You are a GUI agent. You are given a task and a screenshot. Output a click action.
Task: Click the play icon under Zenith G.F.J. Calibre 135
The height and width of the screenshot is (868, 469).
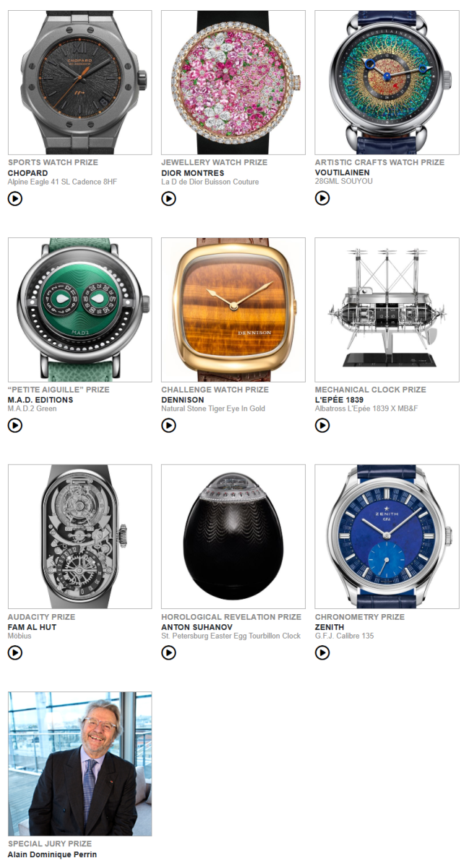point(322,652)
